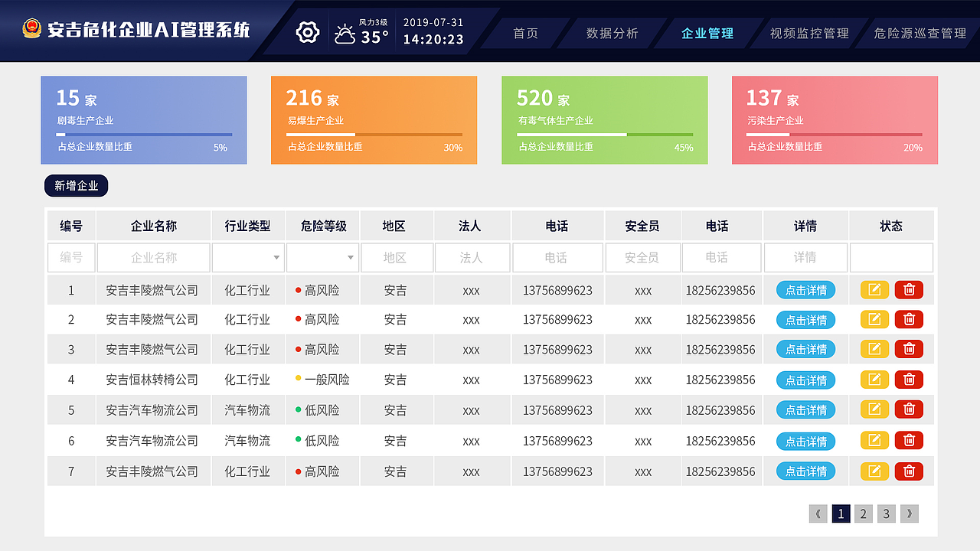Edit row 1 using the yellow pencil icon
This screenshot has height=551, width=980.
pyautogui.click(x=874, y=289)
